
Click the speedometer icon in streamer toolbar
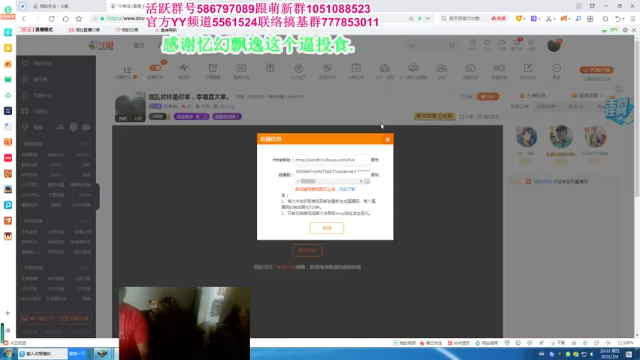(470, 68)
